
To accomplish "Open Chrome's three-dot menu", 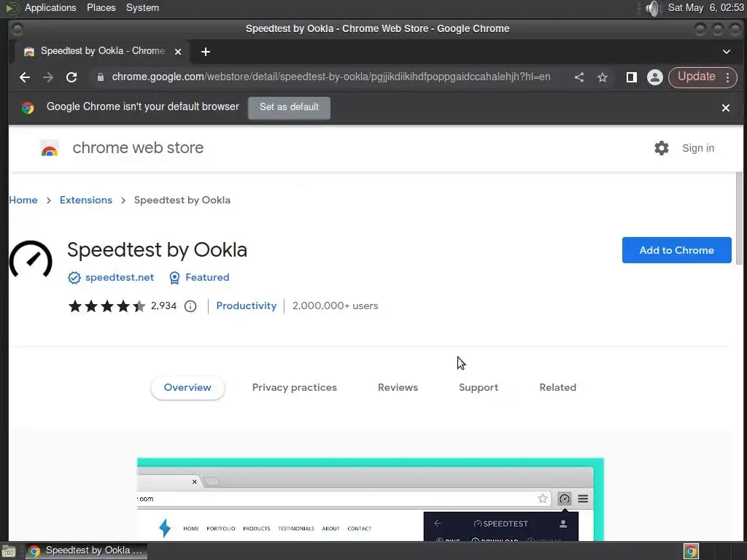I will pos(728,77).
